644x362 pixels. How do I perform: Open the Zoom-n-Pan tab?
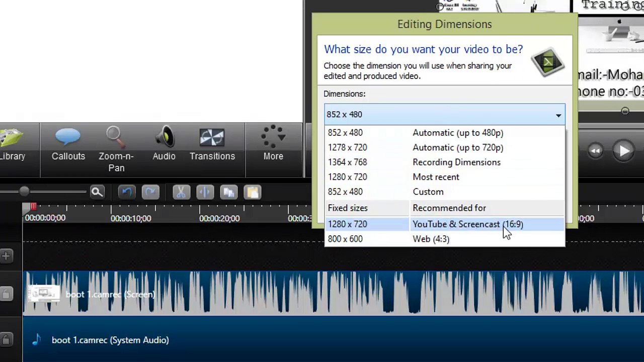click(x=116, y=150)
